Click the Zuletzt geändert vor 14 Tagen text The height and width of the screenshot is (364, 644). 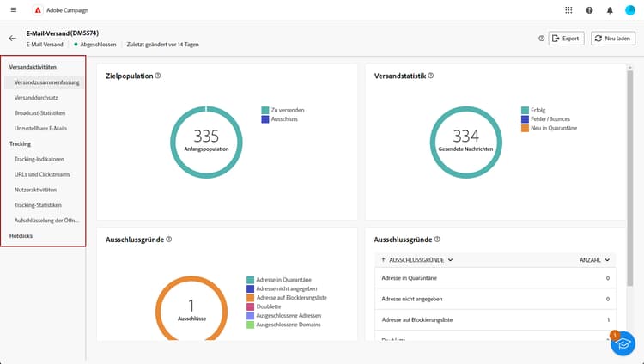tap(162, 45)
